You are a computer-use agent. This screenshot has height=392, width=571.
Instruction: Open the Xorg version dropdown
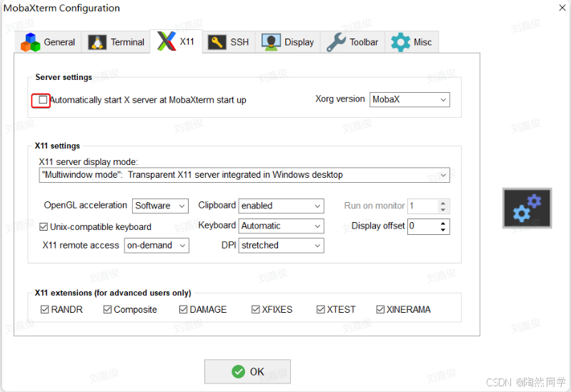click(x=409, y=100)
